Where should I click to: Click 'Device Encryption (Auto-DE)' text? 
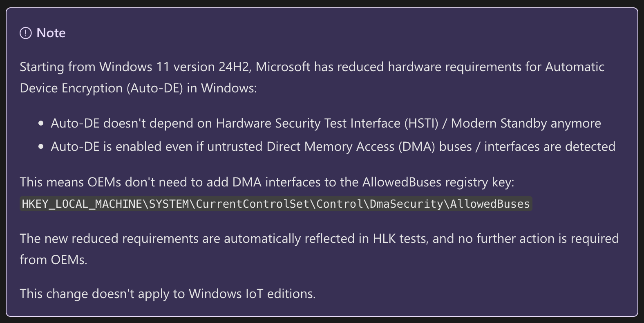click(x=101, y=88)
